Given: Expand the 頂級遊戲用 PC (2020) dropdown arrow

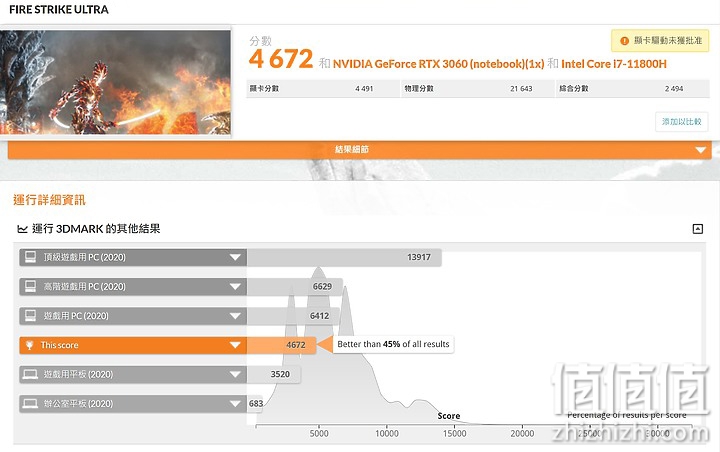Looking at the screenshot, I should click(x=235, y=257).
